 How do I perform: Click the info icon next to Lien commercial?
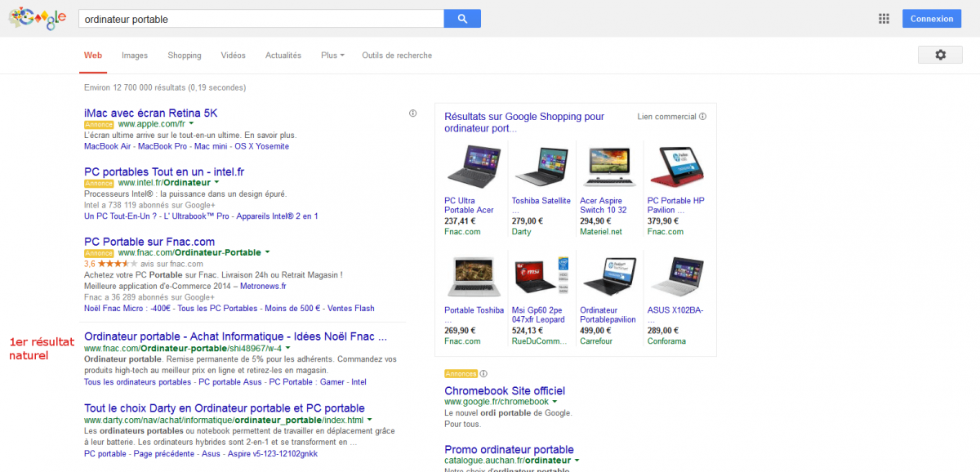(703, 117)
